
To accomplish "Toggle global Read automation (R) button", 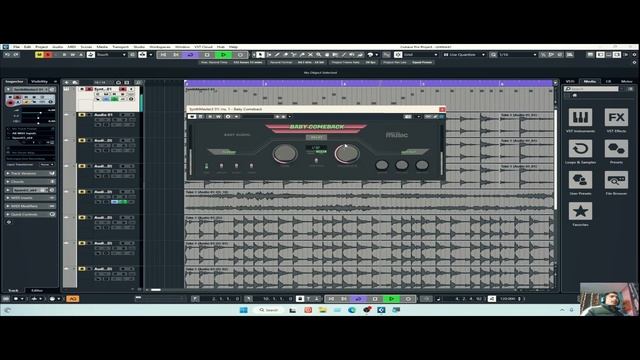I will [64, 55].
